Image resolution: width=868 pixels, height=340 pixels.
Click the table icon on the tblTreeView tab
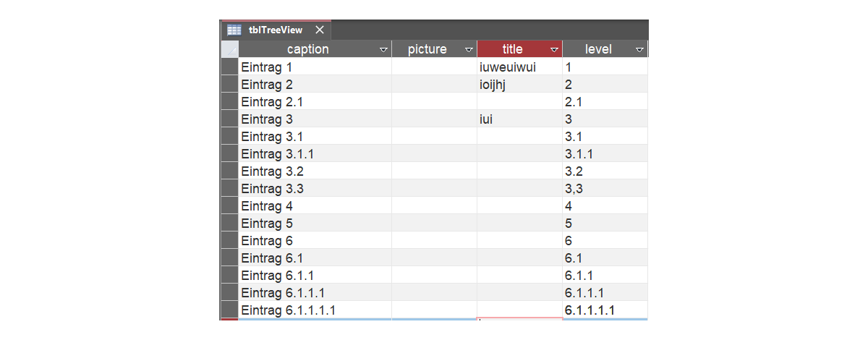(234, 30)
